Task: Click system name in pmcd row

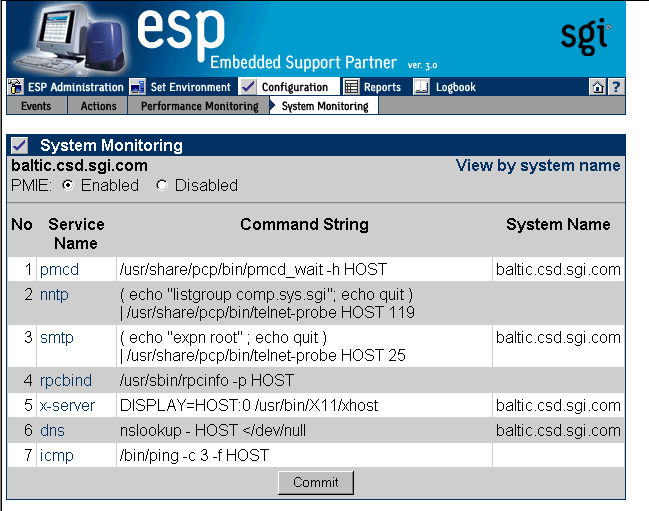Action: point(558,270)
